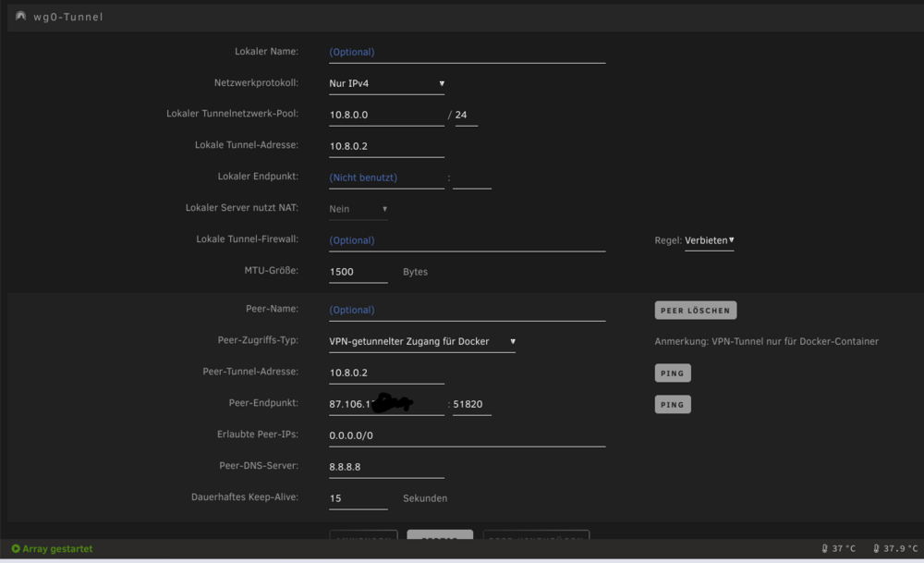Image resolution: width=924 pixels, height=563 pixels.
Task: Click the Peer-Endpunkt port field 51820
Action: coord(471,404)
